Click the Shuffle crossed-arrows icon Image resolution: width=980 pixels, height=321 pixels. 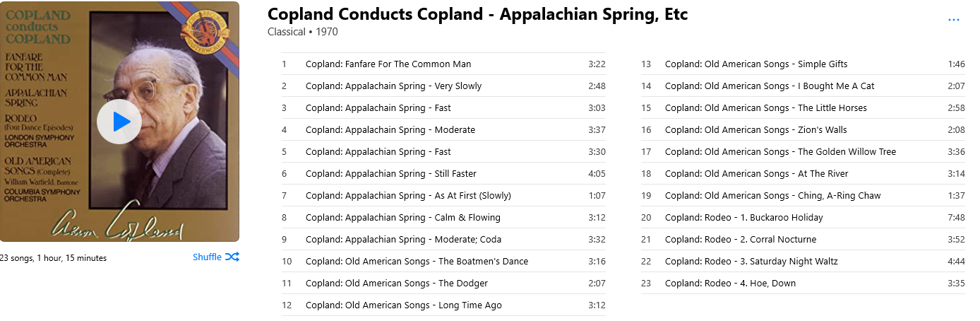tap(232, 257)
